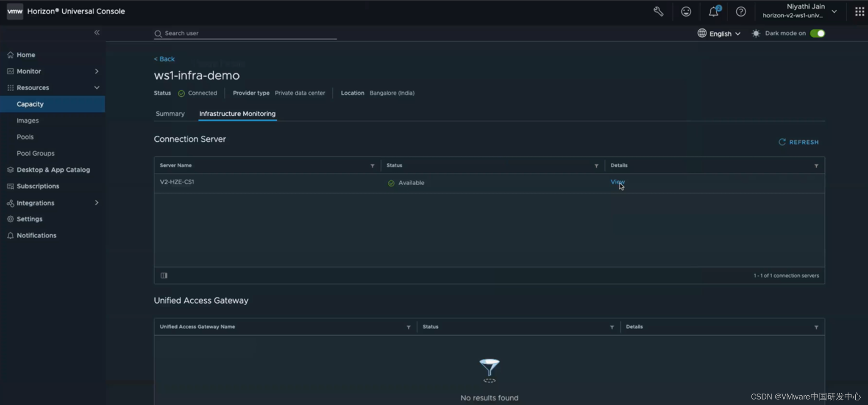Click the search magnifier icon
Screen dimensions: 868x405
click(x=158, y=34)
